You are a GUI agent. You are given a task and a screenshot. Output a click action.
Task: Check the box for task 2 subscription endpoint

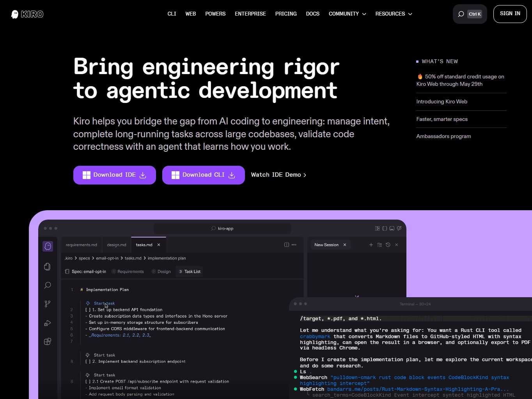[88, 362]
